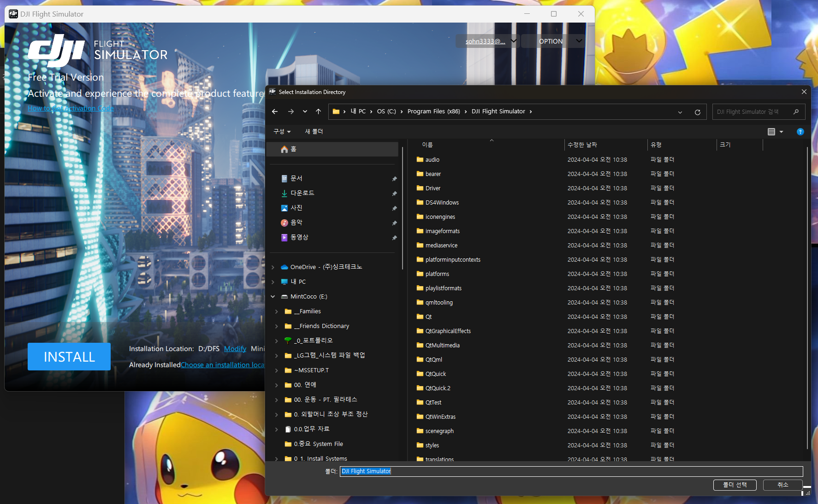Select the imageformats folder
The image size is (818, 504).
pyautogui.click(x=442, y=231)
